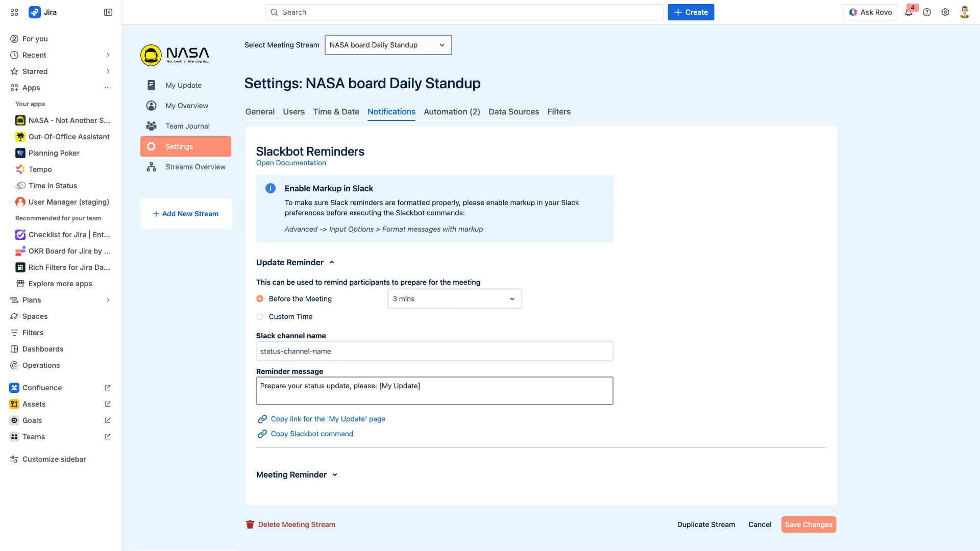Screen dimensions: 980x551
Task: Open the notifications bell
Action: coord(909,12)
